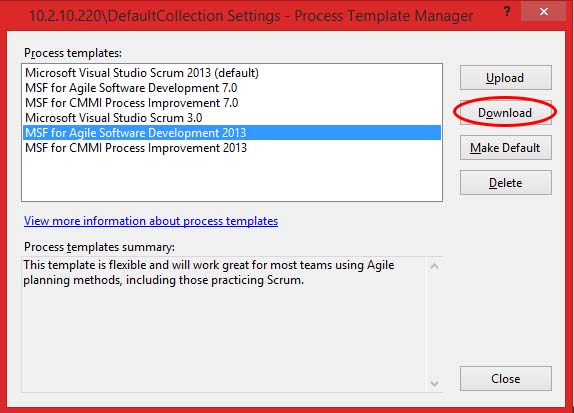Click the Upload button
This screenshot has height=413, width=574.
coord(506,78)
